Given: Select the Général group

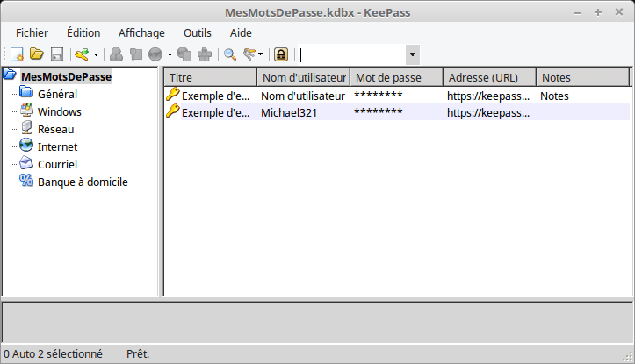Looking at the screenshot, I should (x=57, y=94).
